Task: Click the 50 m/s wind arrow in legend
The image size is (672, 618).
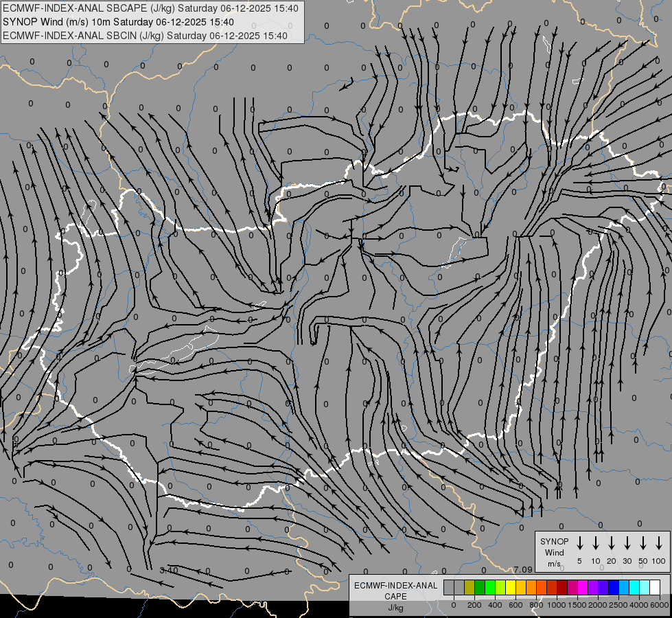Action: [643, 543]
